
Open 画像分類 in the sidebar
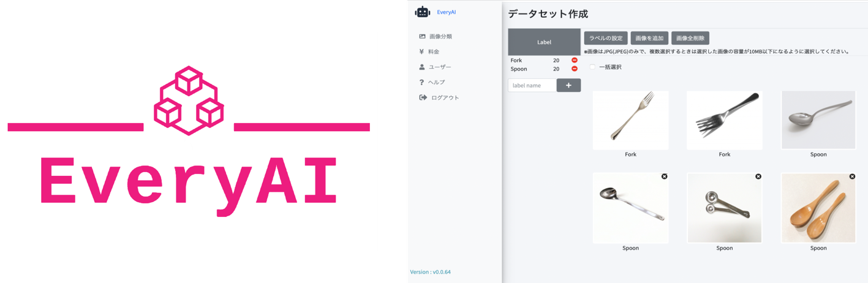coord(436,36)
